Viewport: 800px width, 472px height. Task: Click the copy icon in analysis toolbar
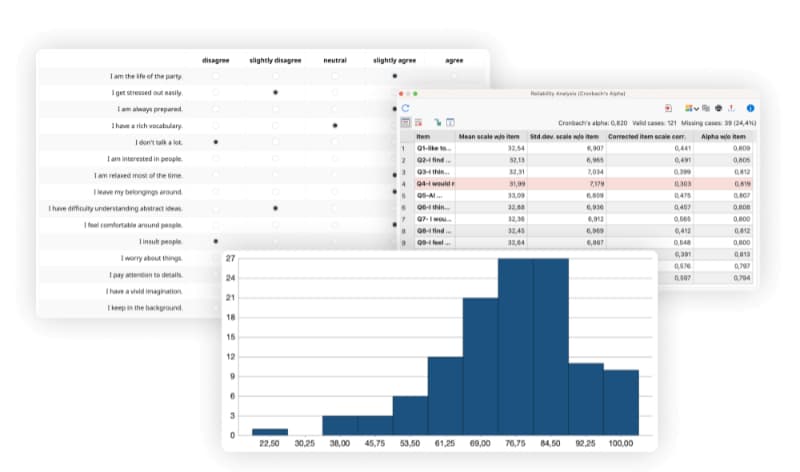pyautogui.click(x=706, y=108)
